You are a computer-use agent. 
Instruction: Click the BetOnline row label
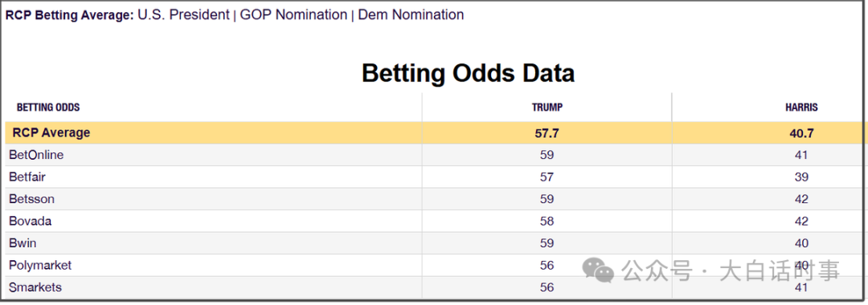(x=36, y=155)
